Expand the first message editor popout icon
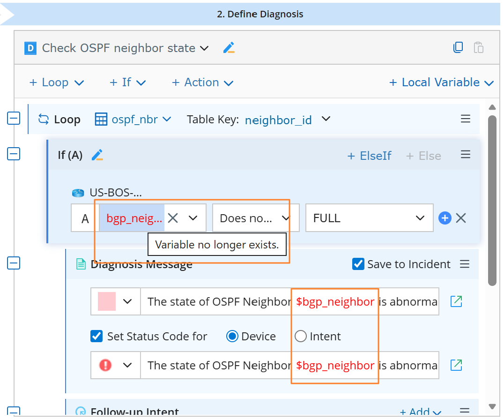 [456, 301]
